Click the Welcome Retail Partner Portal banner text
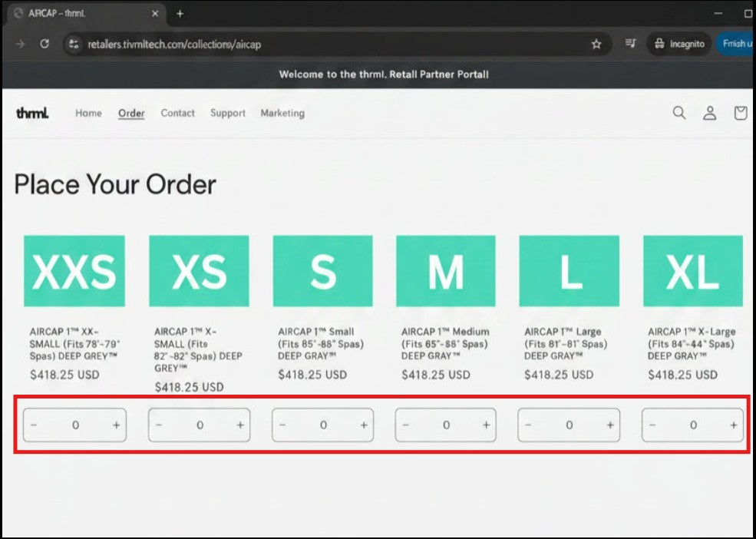Viewport: 756px width, 539px height. click(384, 74)
